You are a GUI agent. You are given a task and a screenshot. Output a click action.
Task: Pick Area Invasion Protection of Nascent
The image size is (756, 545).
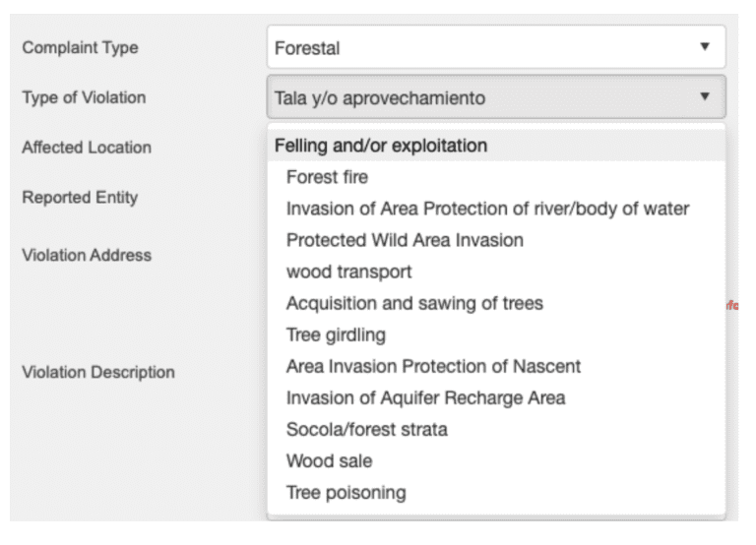coord(433,366)
